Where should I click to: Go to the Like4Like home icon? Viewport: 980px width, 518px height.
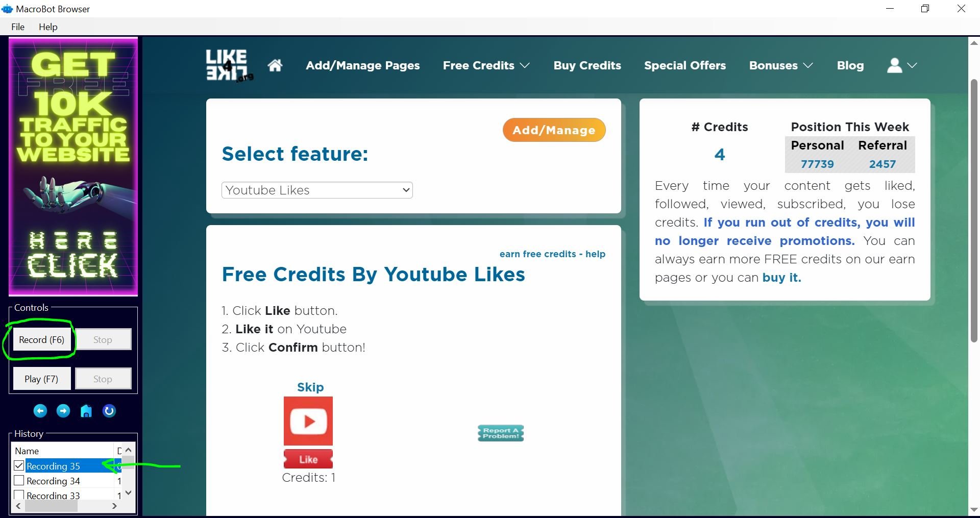pyautogui.click(x=275, y=65)
